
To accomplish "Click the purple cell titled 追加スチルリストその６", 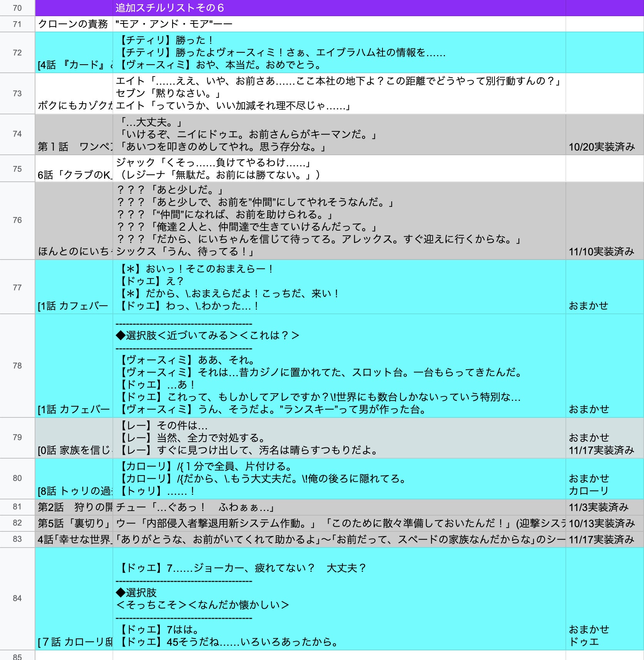I will pos(339,8).
